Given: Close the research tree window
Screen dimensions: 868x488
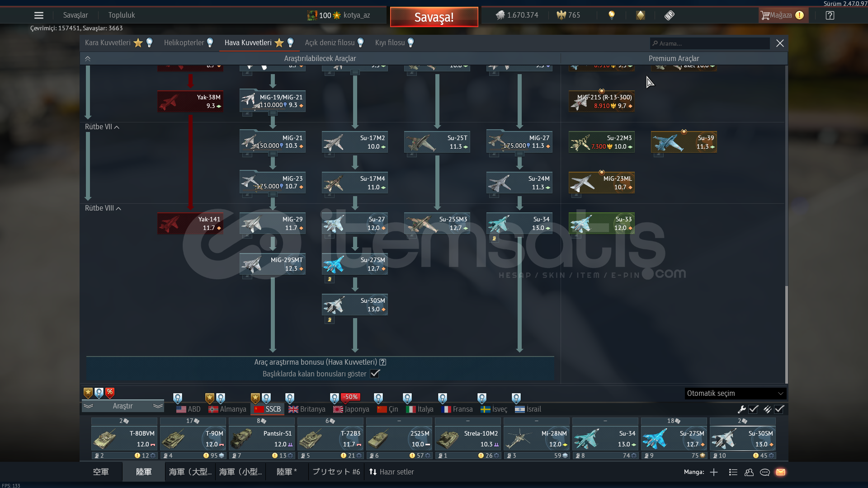Looking at the screenshot, I should pos(780,43).
